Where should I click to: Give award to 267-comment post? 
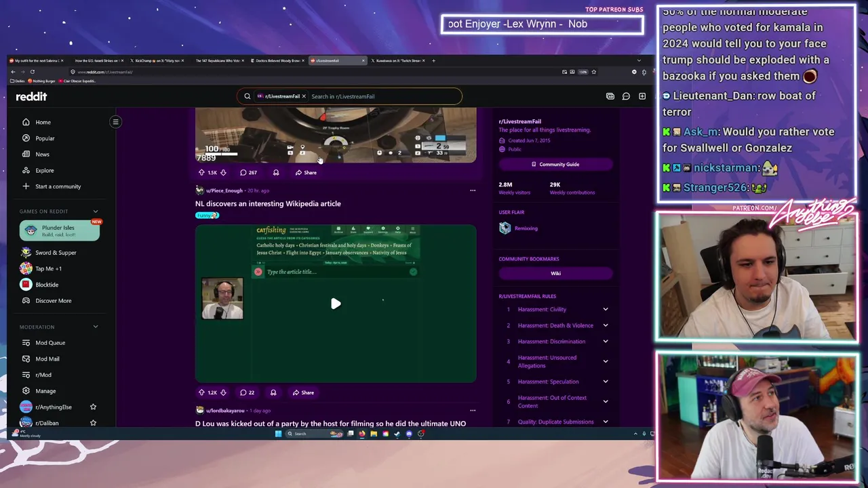tap(276, 173)
